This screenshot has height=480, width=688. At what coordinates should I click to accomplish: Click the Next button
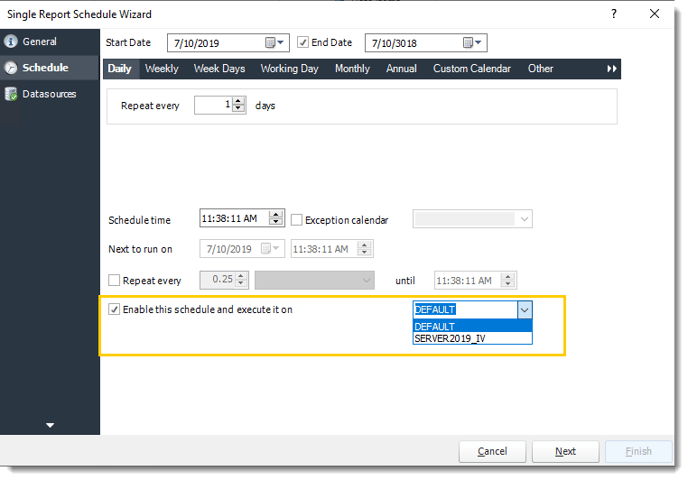[565, 451]
